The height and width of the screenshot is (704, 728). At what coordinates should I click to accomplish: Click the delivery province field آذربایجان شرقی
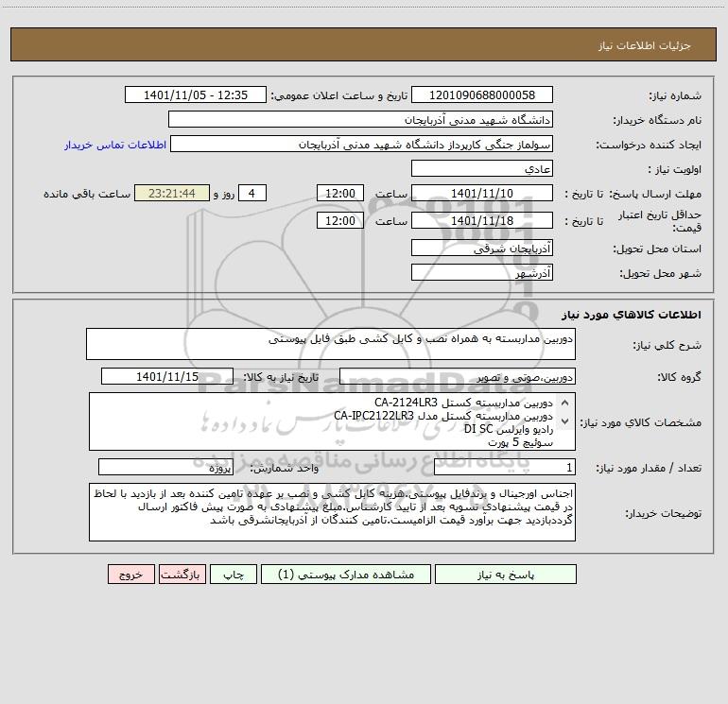click(x=482, y=249)
